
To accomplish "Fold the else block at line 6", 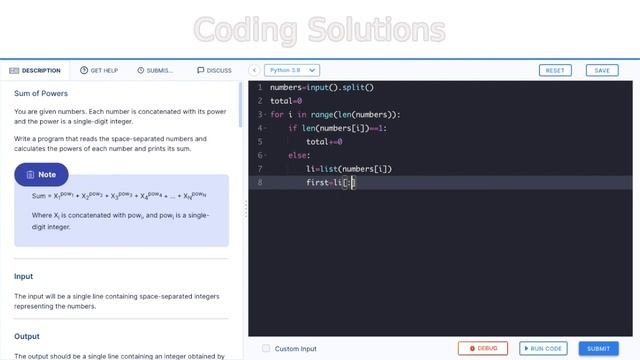I will (x=266, y=156).
